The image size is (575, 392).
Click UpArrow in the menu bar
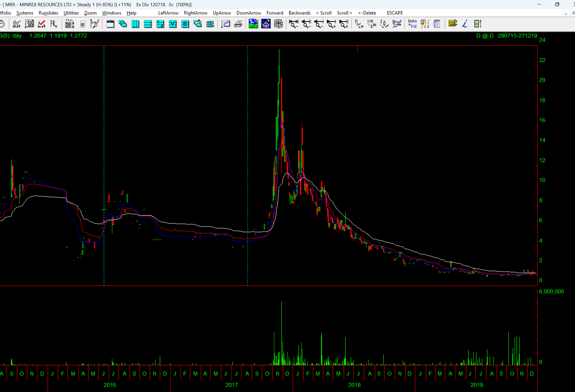[222, 13]
